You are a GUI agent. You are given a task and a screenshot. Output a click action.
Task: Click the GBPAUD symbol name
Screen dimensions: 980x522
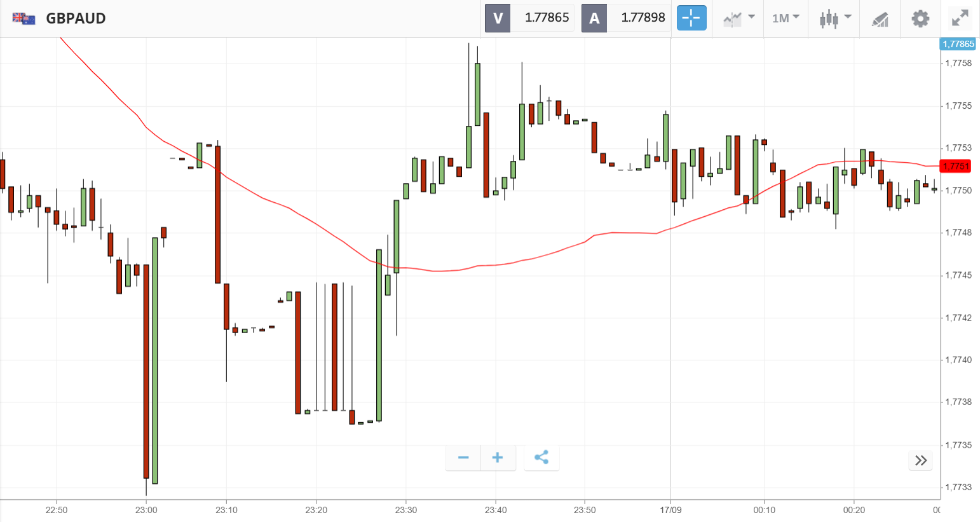(76, 18)
